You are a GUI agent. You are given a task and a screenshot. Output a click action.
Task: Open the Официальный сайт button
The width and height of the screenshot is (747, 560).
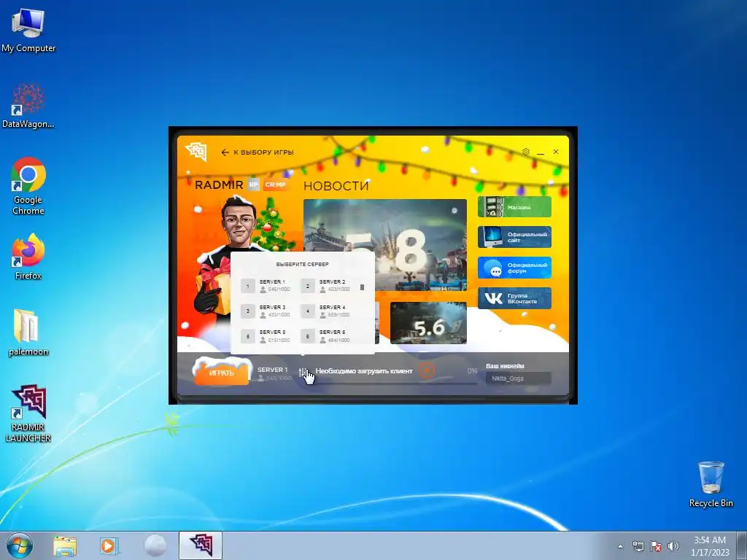(x=514, y=237)
